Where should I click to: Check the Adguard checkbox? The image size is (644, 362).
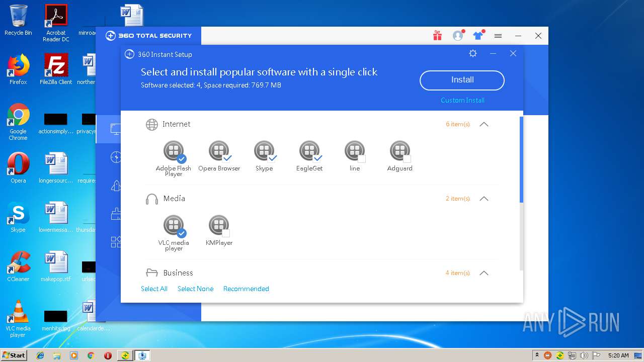point(407,159)
